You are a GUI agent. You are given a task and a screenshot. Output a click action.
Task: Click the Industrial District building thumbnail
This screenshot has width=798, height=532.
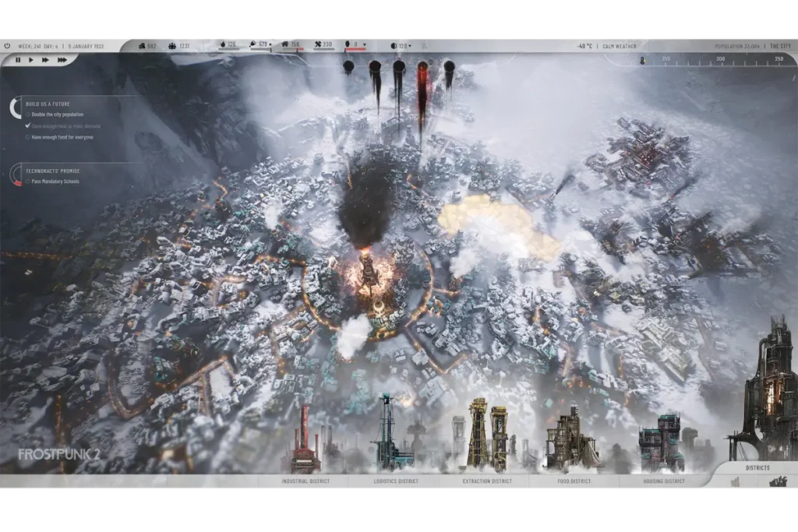305,440
